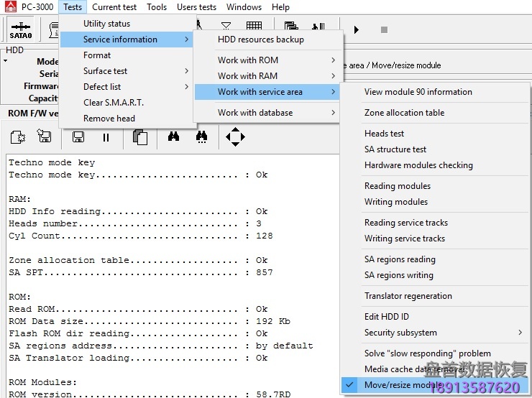Click the gear settings icon in log toolbar

(x=18, y=136)
